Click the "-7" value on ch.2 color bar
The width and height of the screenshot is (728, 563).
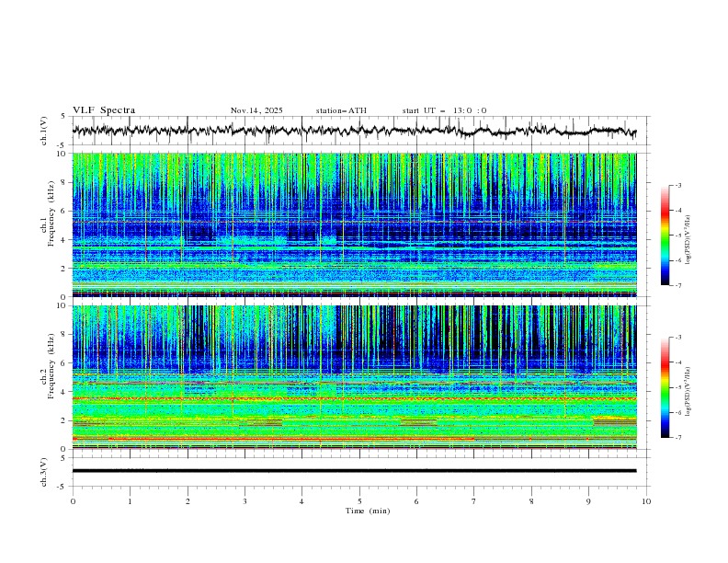(x=678, y=438)
